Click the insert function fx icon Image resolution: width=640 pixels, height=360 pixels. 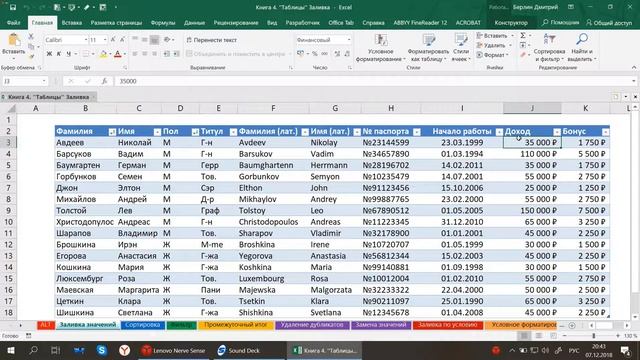104,81
